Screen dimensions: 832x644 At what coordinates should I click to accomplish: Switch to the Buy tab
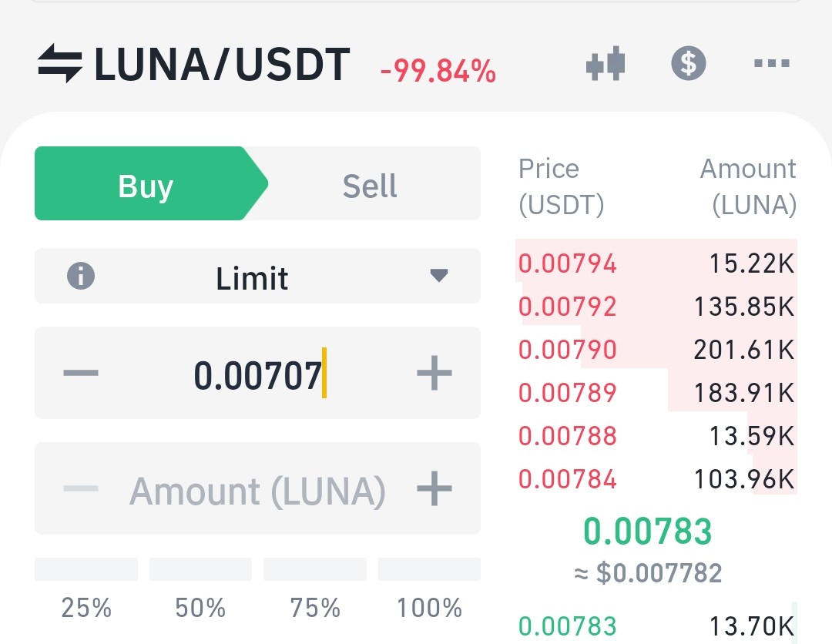tap(151, 183)
